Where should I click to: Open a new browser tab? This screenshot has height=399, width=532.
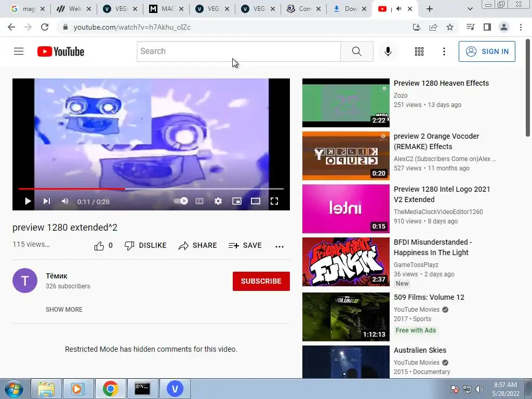click(430, 9)
